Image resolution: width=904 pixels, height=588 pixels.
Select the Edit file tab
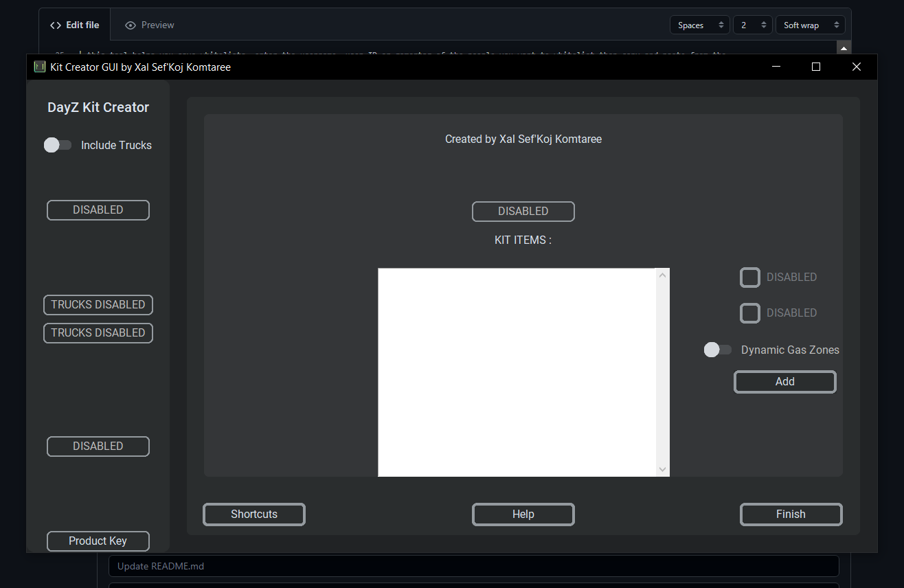[x=74, y=25]
